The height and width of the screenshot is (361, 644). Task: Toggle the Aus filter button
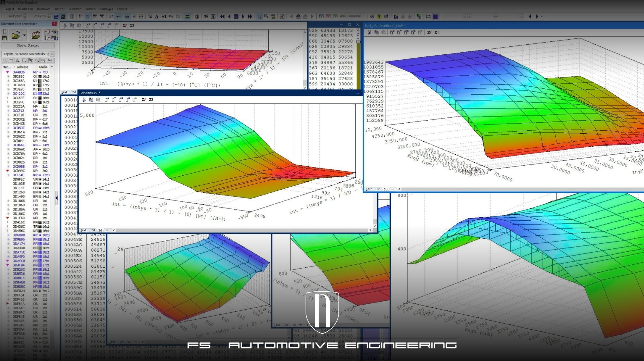pyautogui.click(x=50, y=60)
